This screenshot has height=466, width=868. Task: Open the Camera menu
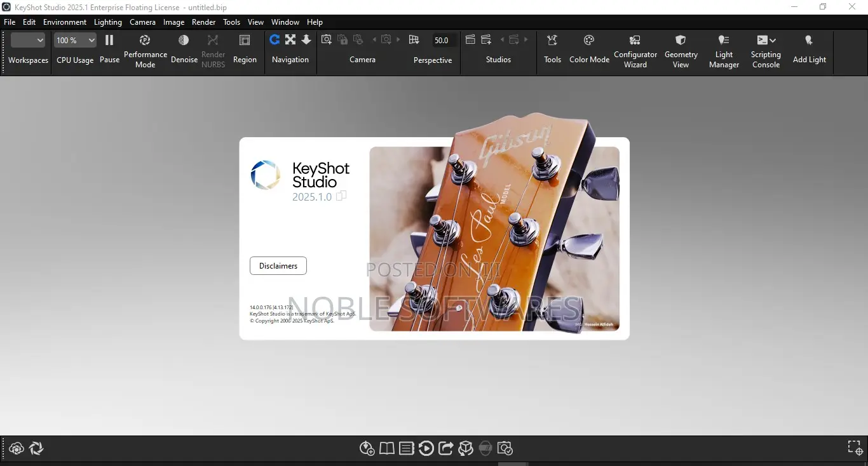(142, 22)
